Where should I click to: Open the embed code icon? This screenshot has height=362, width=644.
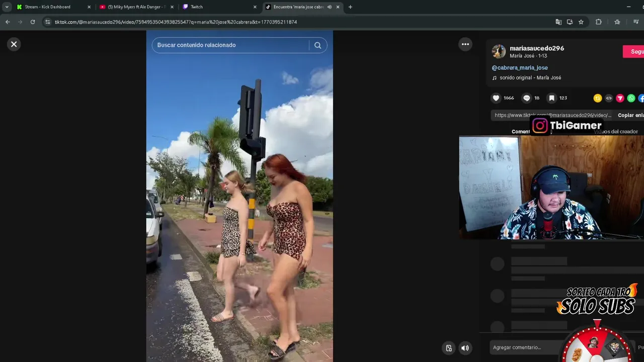(x=609, y=98)
